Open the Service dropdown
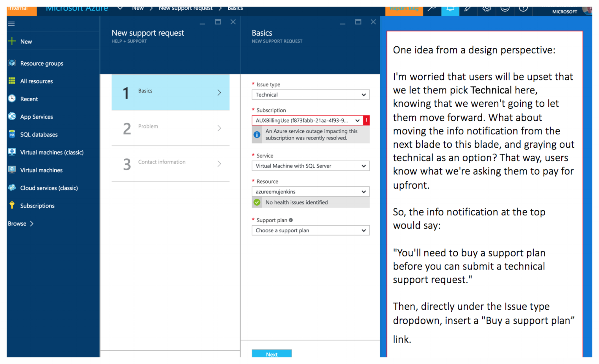Image resolution: width=599 pixels, height=364 pixels. click(x=311, y=166)
